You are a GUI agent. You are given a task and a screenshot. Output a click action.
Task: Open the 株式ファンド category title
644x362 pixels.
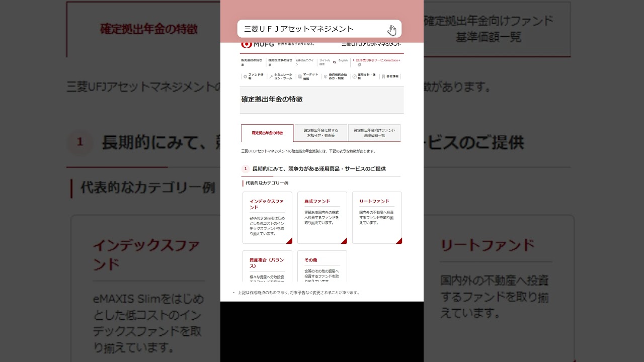coord(317,201)
